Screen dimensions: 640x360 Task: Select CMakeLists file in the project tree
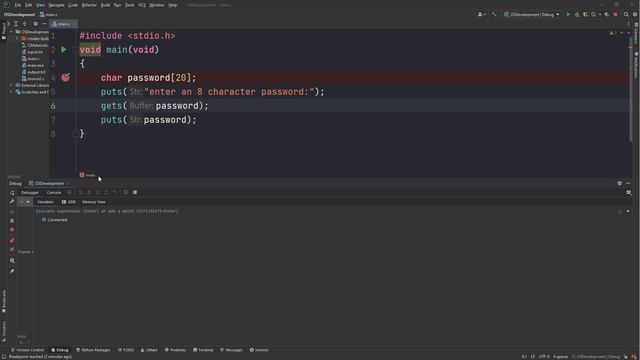click(35, 45)
